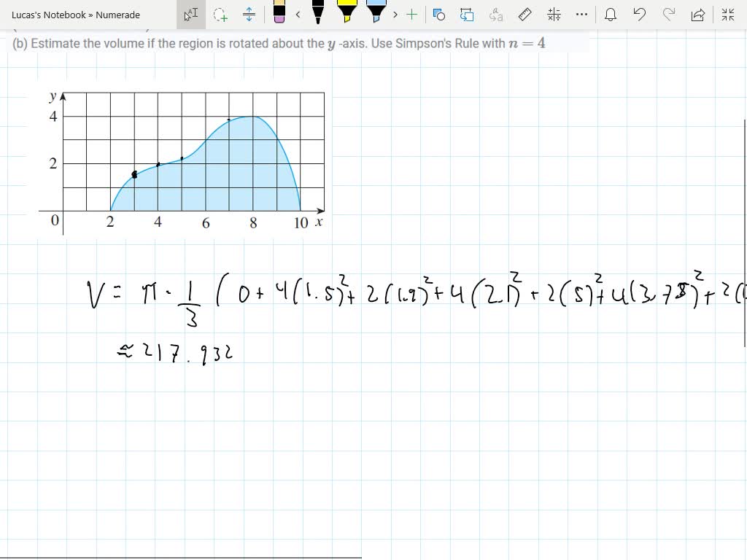The image size is (747, 560).
Task: Open the Share options
Action: click(x=699, y=13)
